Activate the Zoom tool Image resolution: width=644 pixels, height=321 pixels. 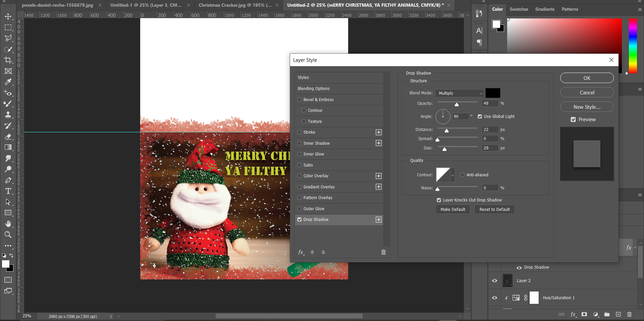point(8,235)
